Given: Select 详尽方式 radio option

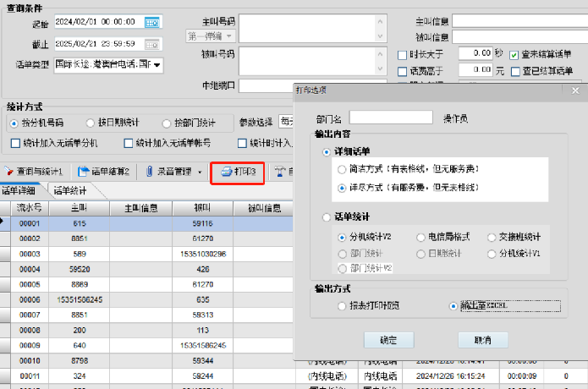Looking at the screenshot, I should pyautogui.click(x=342, y=188).
